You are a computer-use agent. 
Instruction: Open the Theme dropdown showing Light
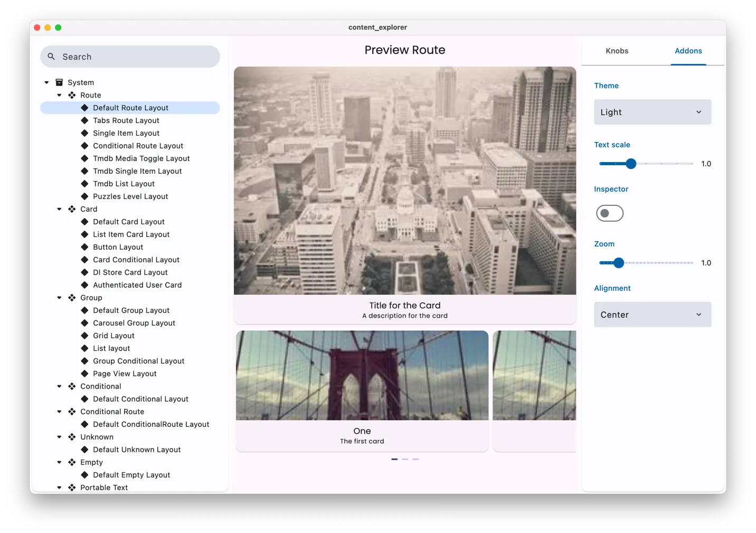(x=653, y=112)
